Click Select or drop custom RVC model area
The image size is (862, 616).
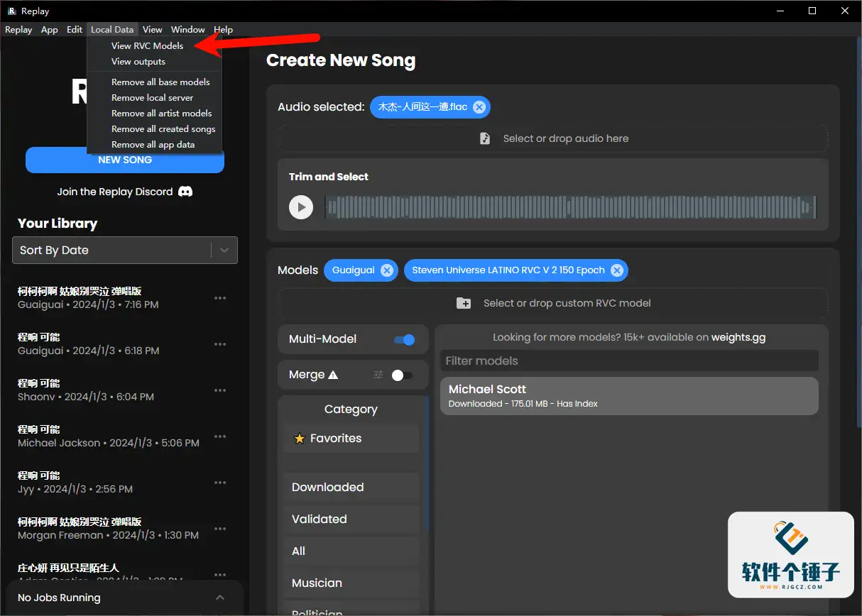553,303
